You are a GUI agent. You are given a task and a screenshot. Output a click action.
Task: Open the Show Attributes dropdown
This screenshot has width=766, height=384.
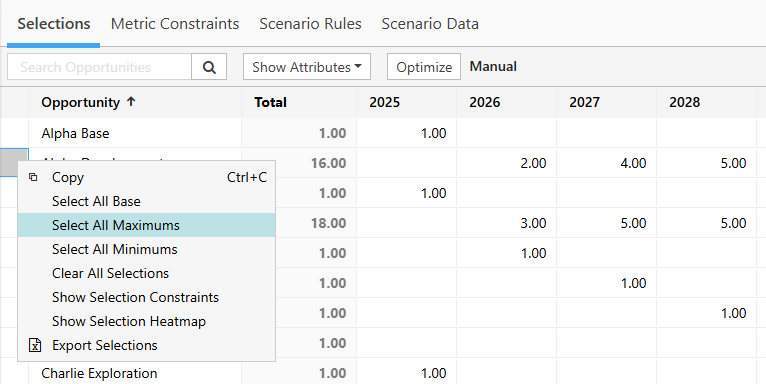click(307, 67)
